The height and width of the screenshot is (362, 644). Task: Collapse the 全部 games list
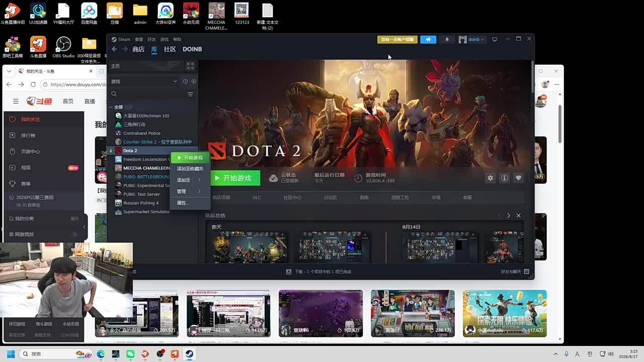(x=112, y=107)
